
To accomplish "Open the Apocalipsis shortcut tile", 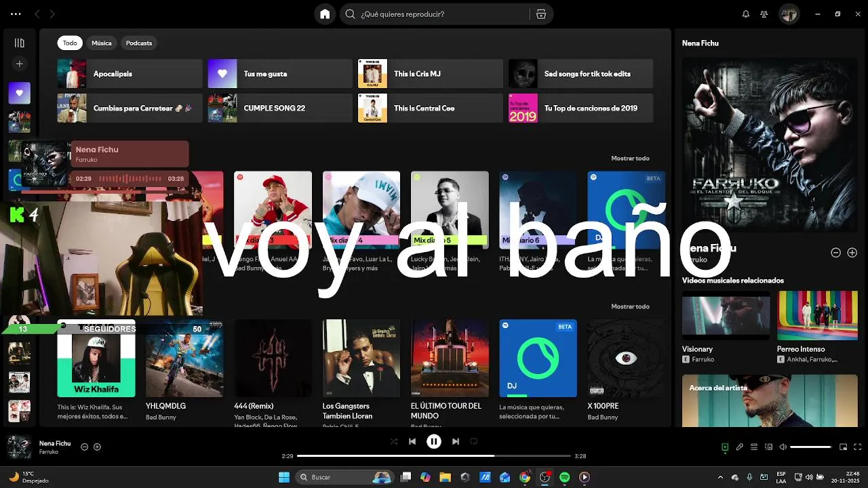I will click(x=130, y=74).
